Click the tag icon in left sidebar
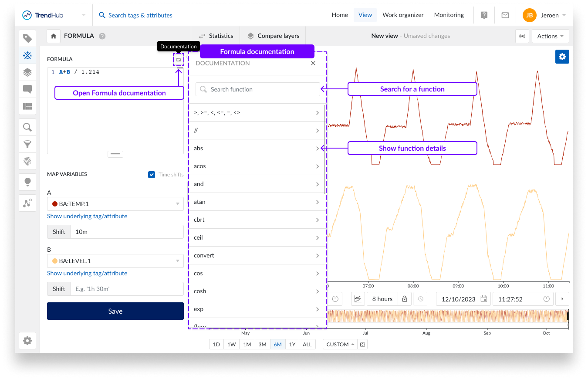588x379 pixels. (27, 38)
